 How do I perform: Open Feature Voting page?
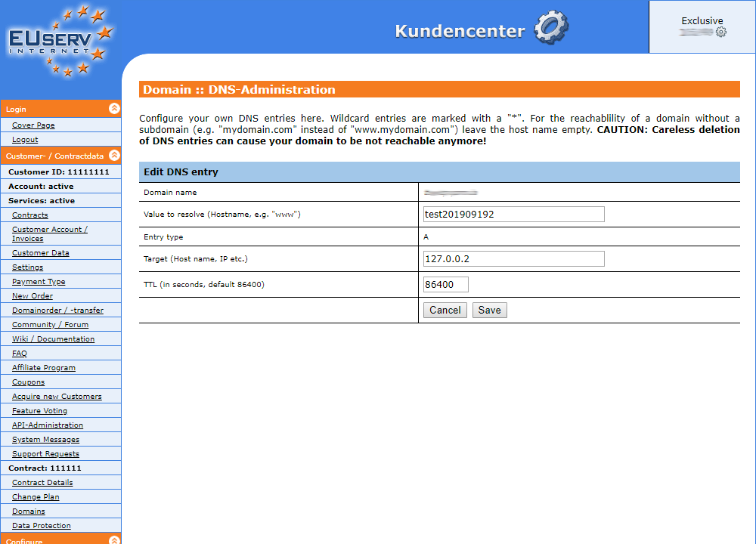[39, 411]
